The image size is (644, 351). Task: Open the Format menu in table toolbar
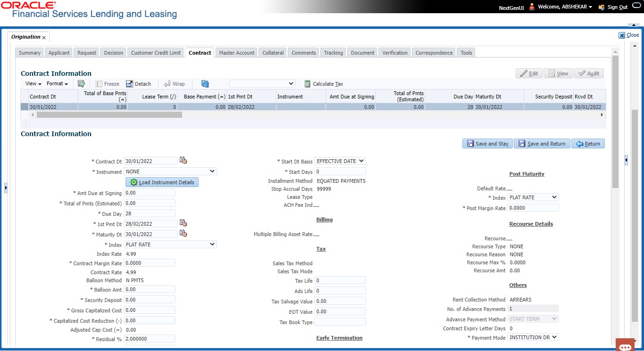[57, 84]
